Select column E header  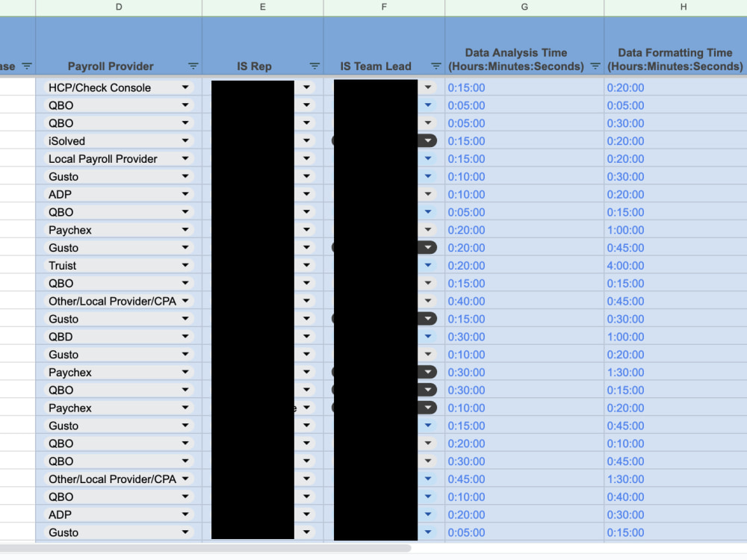point(262,7)
